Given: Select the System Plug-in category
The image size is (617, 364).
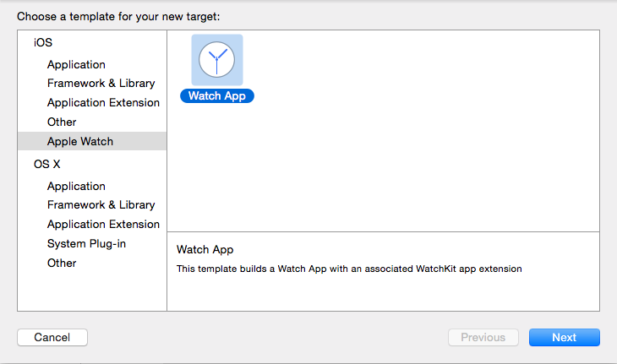Looking at the screenshot, I should click(x=85, y=244).
